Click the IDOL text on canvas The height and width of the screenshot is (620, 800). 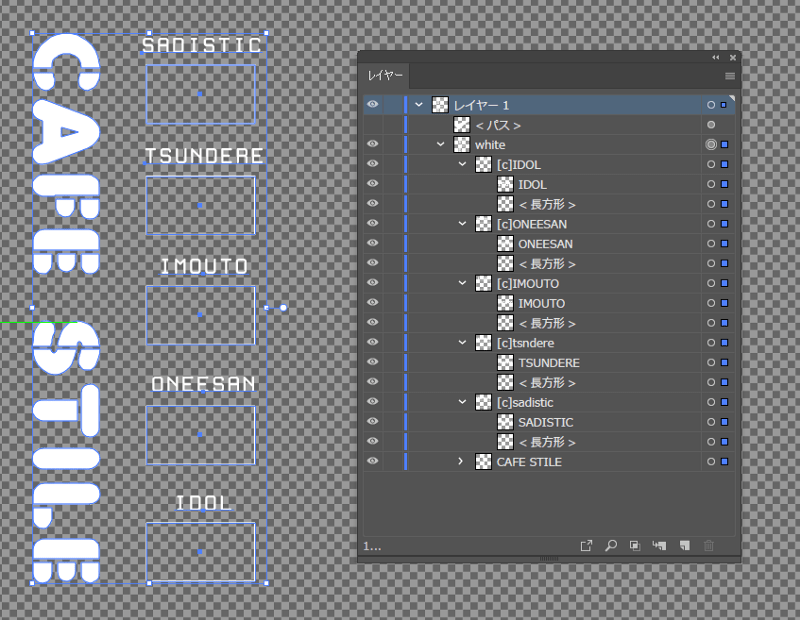pyautogui.click(x=203, y=502)
